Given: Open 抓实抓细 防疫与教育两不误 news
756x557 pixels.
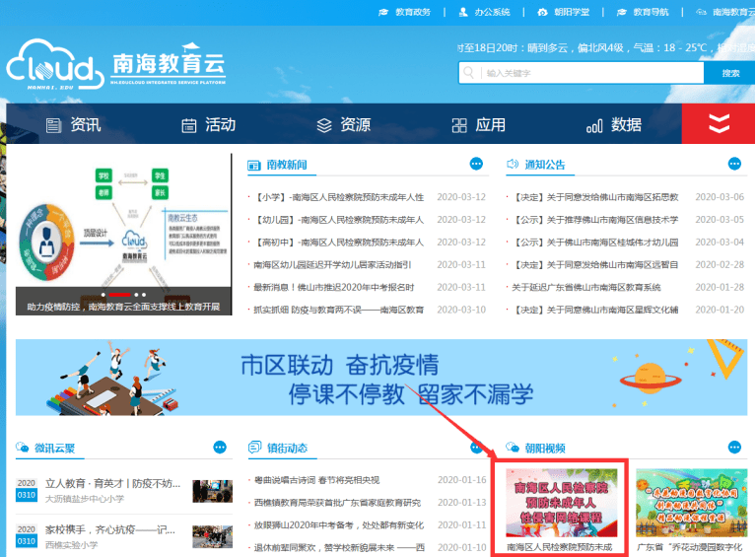Looking at the screenshot, I should (339, 310).
